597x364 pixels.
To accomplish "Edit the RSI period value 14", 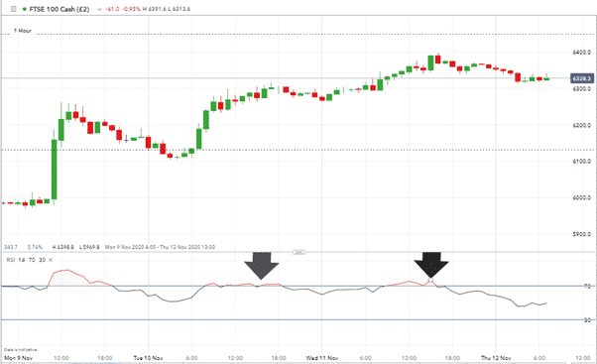I will [x=22, y=260].
